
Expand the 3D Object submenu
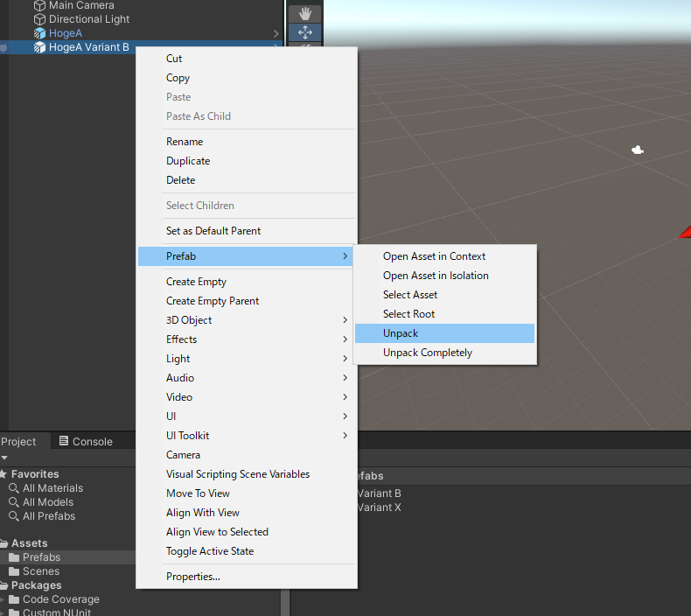(345, 320)
